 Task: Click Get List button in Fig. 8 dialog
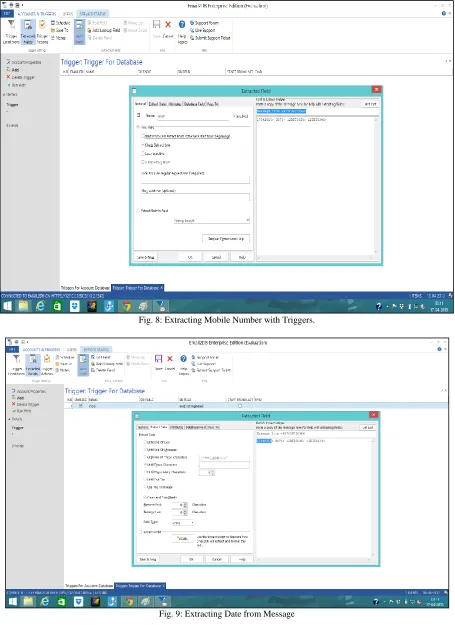coord(370,104)
